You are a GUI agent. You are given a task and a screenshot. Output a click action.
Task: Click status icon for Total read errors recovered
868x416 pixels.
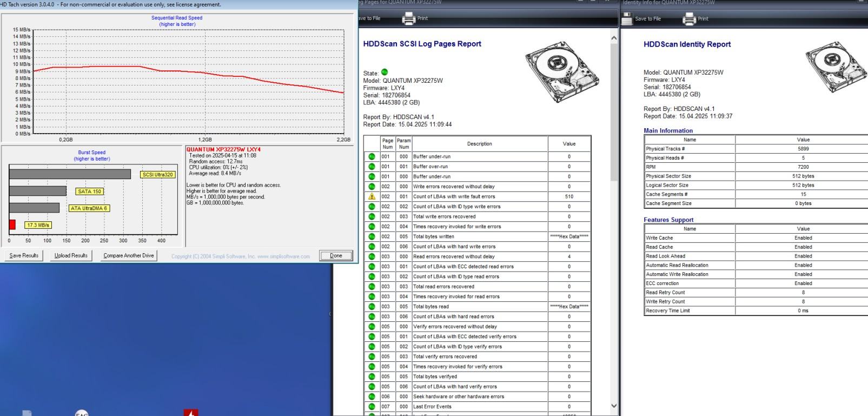click(x=372, y=286)
